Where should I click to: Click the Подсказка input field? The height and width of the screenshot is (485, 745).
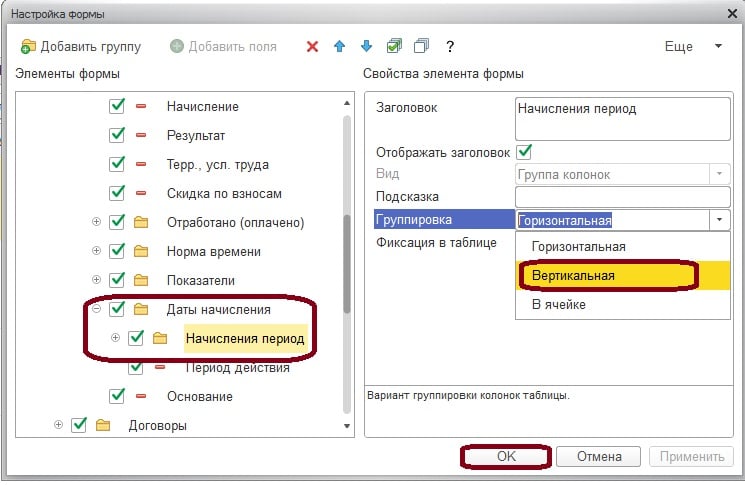tap(623, 197)
